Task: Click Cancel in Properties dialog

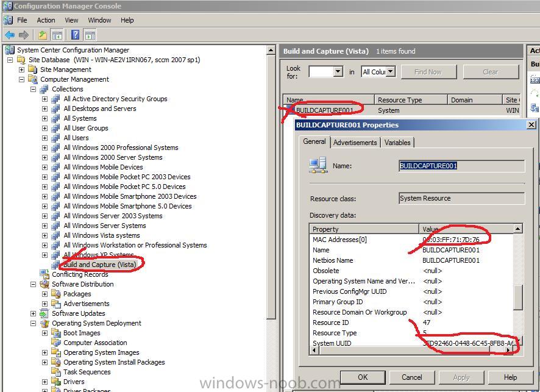Action: [412, 377]
